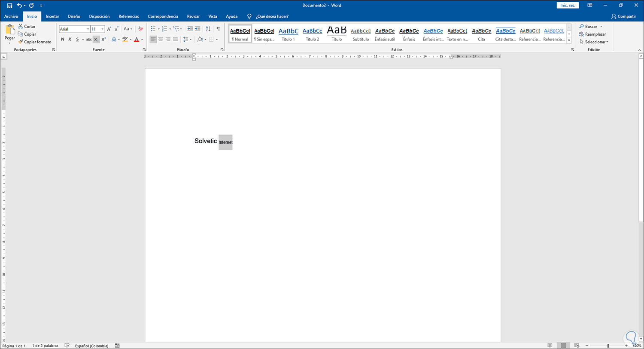
Task: Click the Copiar copy button
Action: coord(27,34)
